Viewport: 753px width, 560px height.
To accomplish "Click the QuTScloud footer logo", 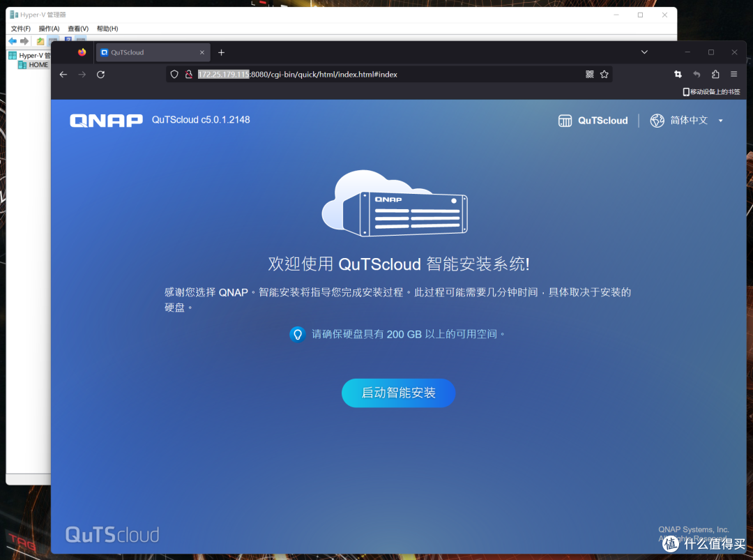I will 112,534.
